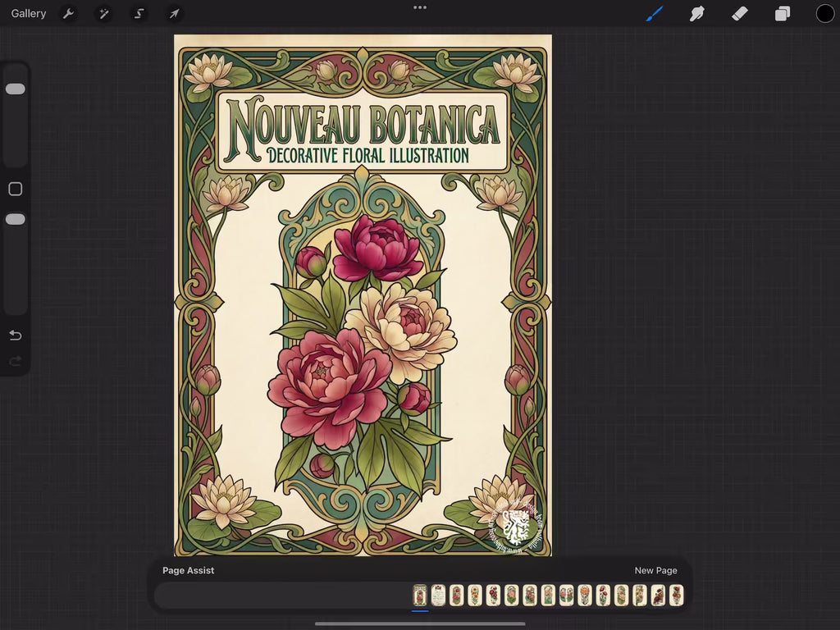This screenshot has width=840, height=630.
Task: Tap the three-dot menu at top center
Action: [x=420, y=7]
